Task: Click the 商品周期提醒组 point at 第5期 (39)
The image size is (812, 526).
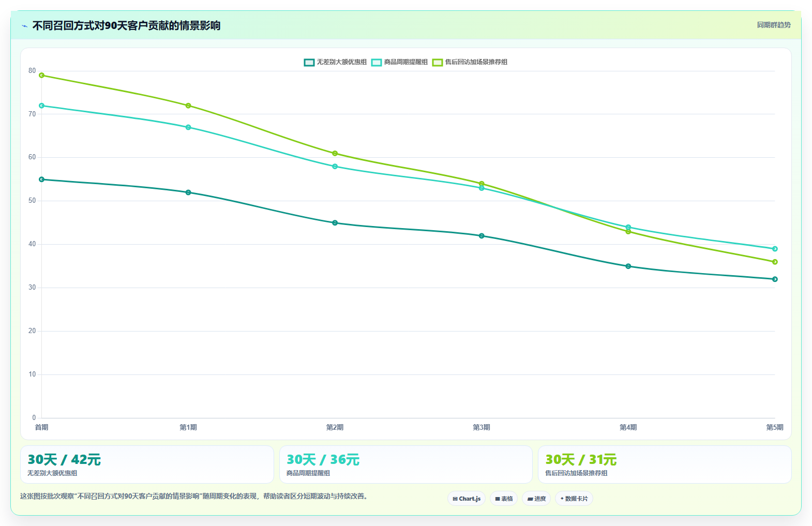Action: click(x=775, y=249)
